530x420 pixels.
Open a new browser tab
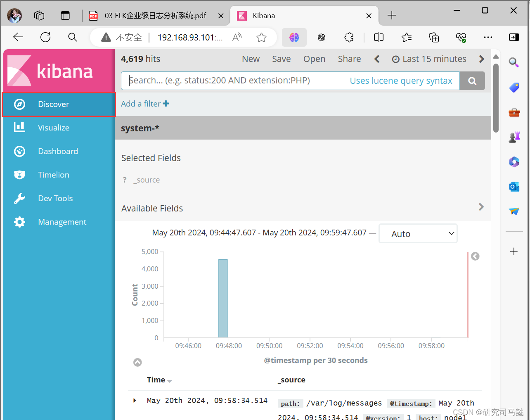[x=392, y=16]
